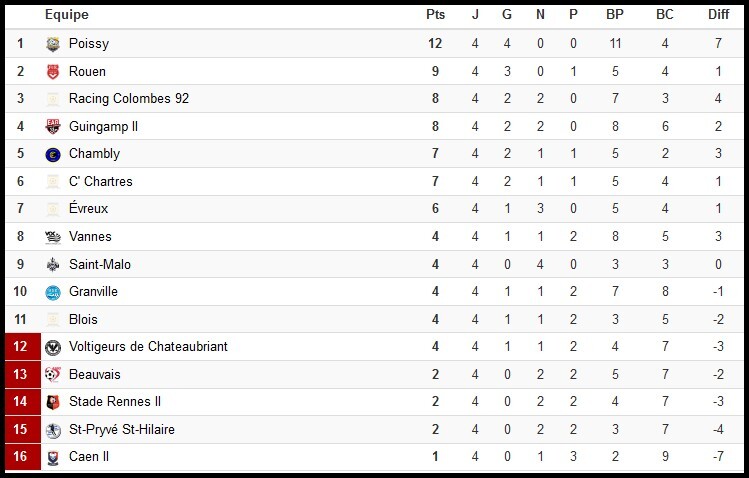Click the Equipe column header
This screenshot has height=478, width=749.
tap(67, 15)
